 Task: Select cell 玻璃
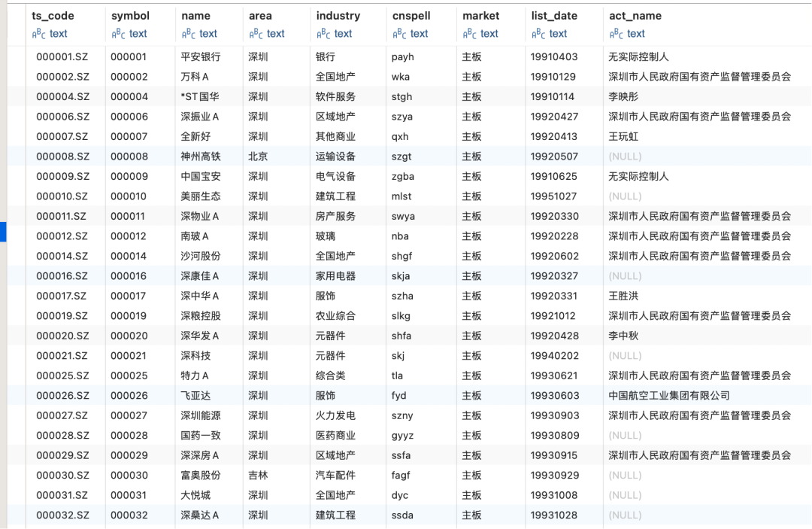tap(326, 236)
